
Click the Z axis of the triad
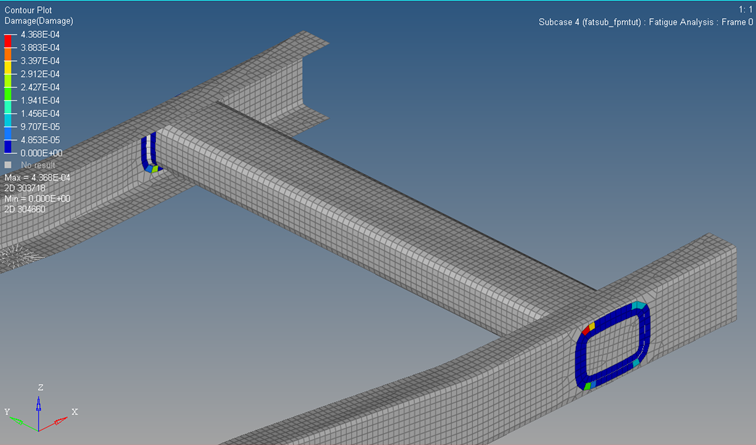click(38, 393)
